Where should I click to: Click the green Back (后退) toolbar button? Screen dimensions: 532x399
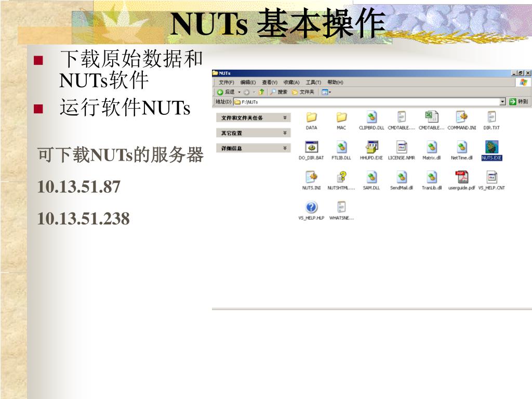(226, 92)
